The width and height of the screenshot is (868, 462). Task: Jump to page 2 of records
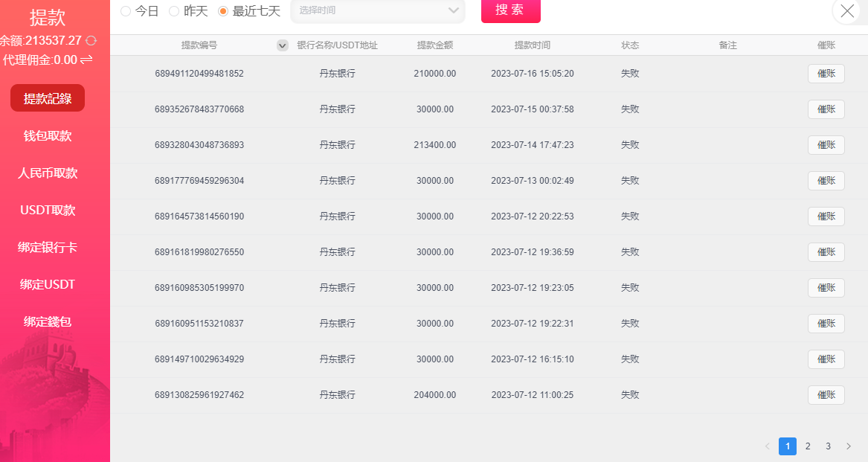coord(808,446)
